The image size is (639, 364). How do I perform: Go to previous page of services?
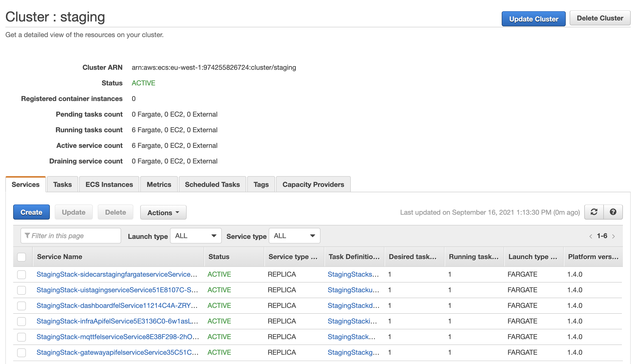(591, 236)
